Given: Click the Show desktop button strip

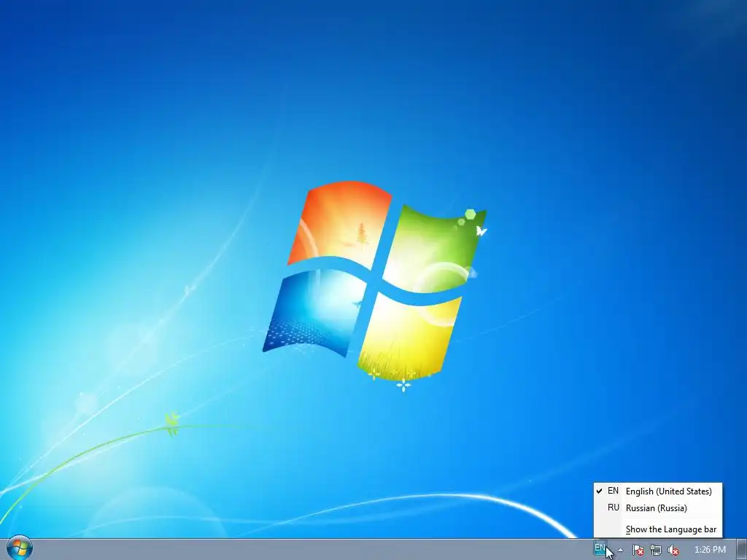Looking at the screenshot, I should click(741, 550).
